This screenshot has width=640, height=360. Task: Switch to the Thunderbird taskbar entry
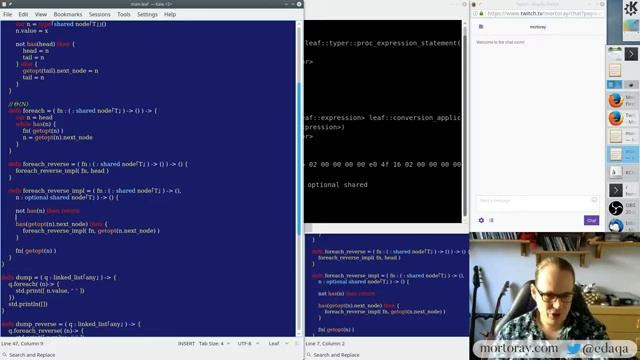pyautogui.click(x=623, y=225)
